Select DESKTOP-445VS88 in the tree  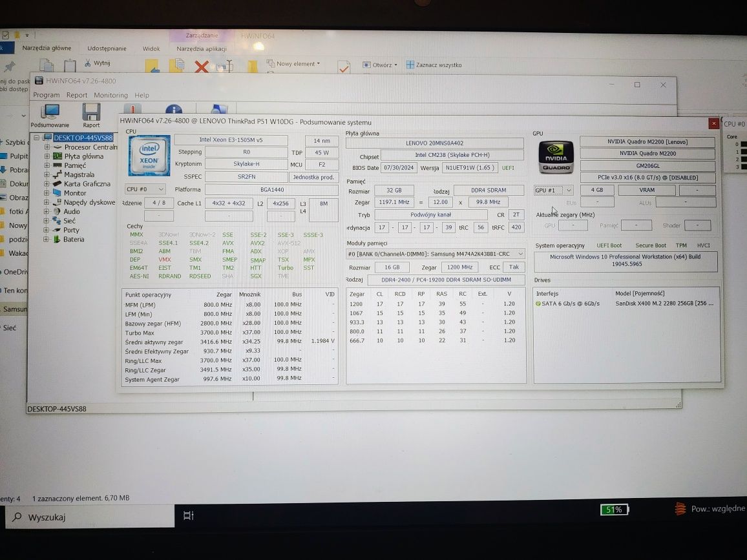[83, 138]
